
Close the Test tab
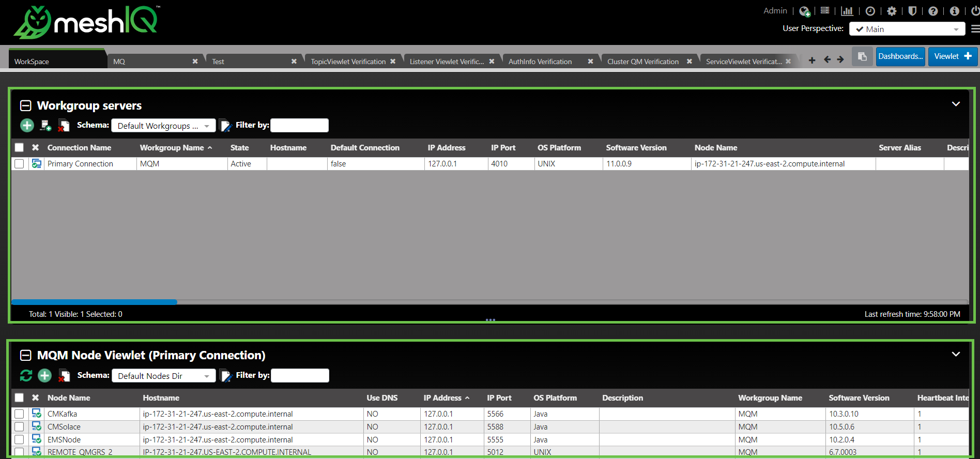point(294,61)
